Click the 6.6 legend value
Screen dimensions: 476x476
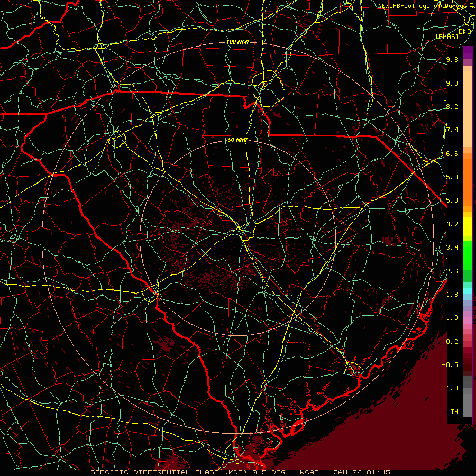point(452,153)
